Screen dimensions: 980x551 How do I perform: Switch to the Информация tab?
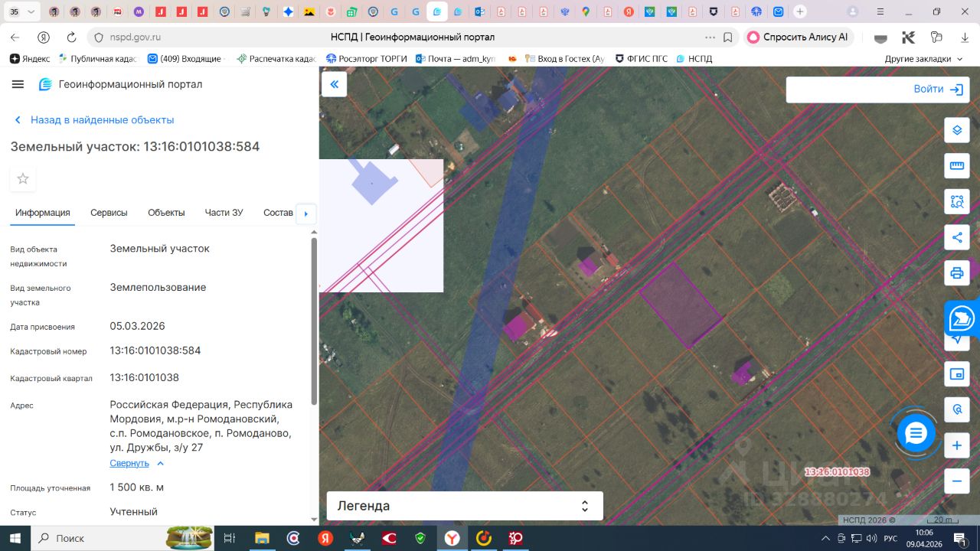(x=43, y=213)
